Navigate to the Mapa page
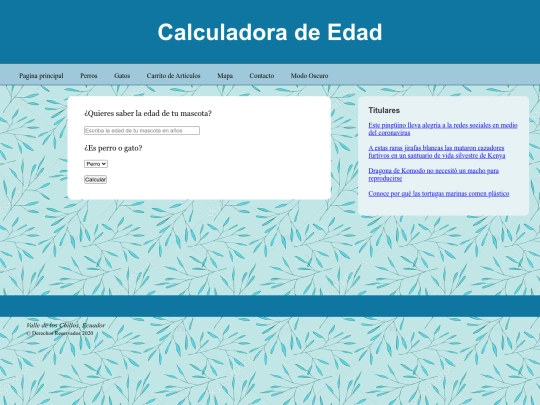This screenshot has height=405, width=540. point(225,76)
